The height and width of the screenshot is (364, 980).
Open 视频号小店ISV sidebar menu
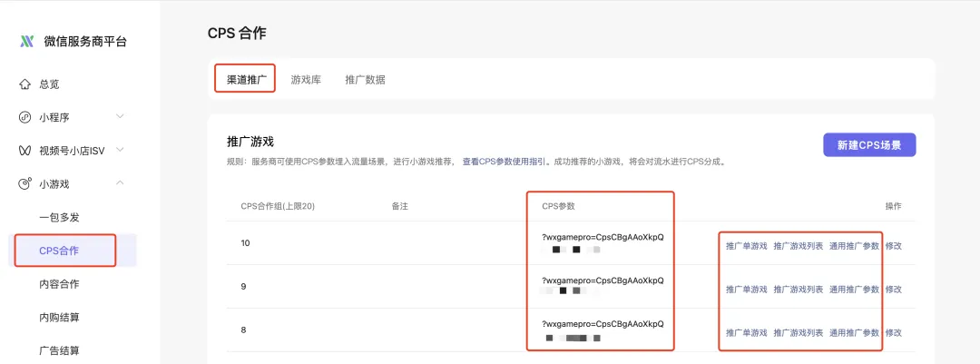[73, 150]
